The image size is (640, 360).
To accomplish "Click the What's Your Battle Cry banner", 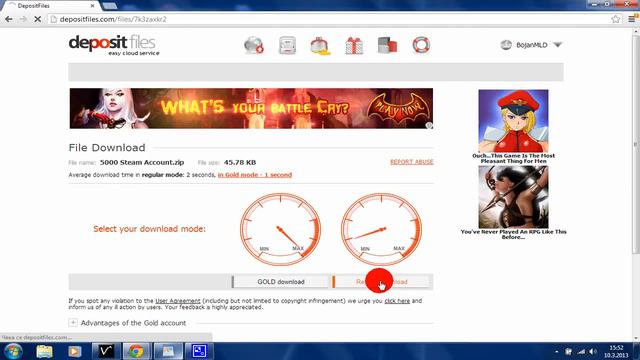I will (251, 108).
